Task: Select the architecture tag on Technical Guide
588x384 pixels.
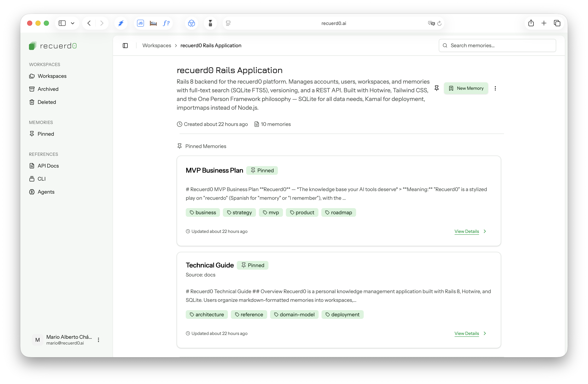Action: coord(207,314)
